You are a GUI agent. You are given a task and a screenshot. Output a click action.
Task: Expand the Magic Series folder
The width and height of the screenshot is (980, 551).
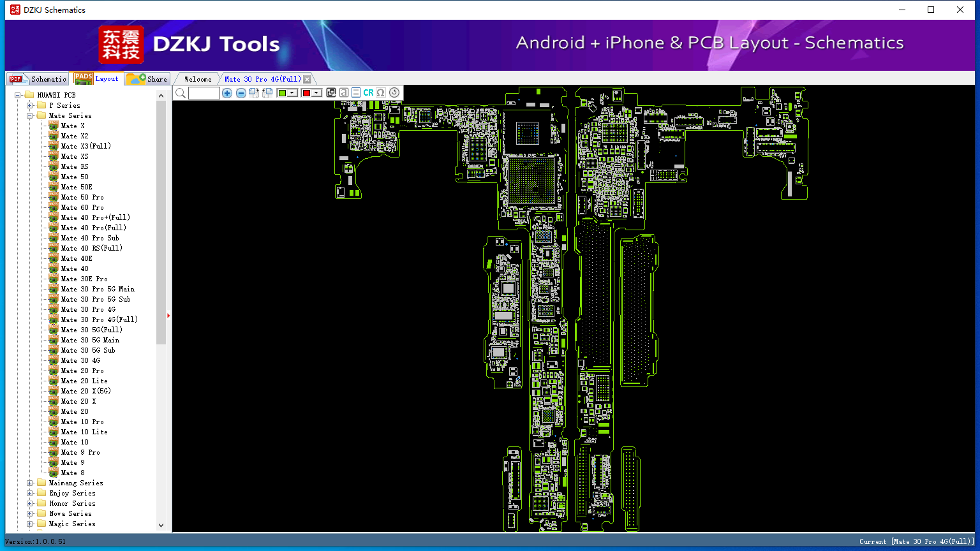coord(29,524)
